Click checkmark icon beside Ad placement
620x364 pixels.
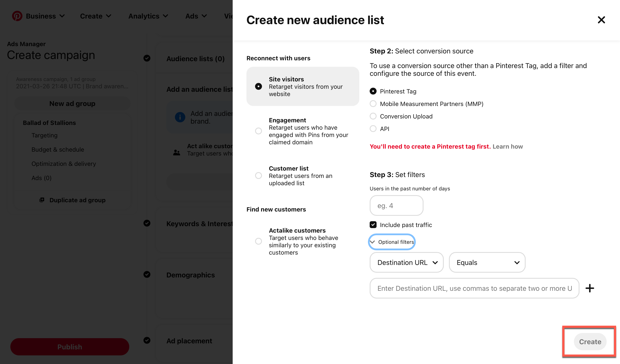(147, 340)
